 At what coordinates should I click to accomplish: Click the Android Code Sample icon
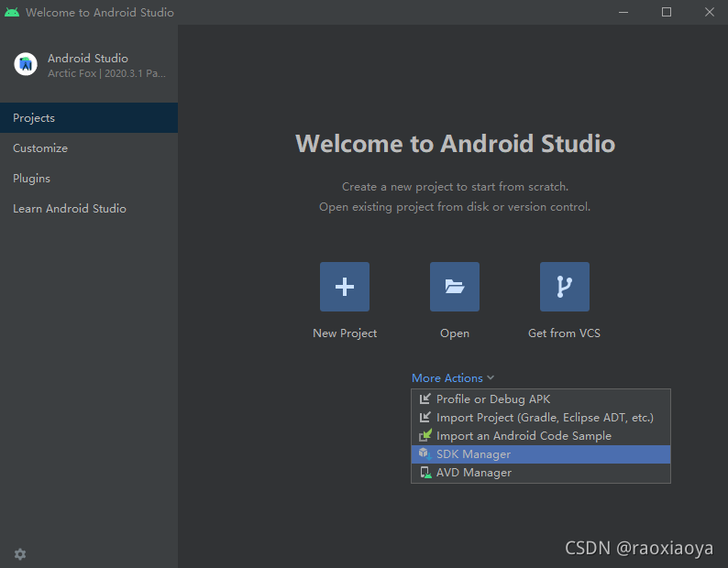coord(425,435)
